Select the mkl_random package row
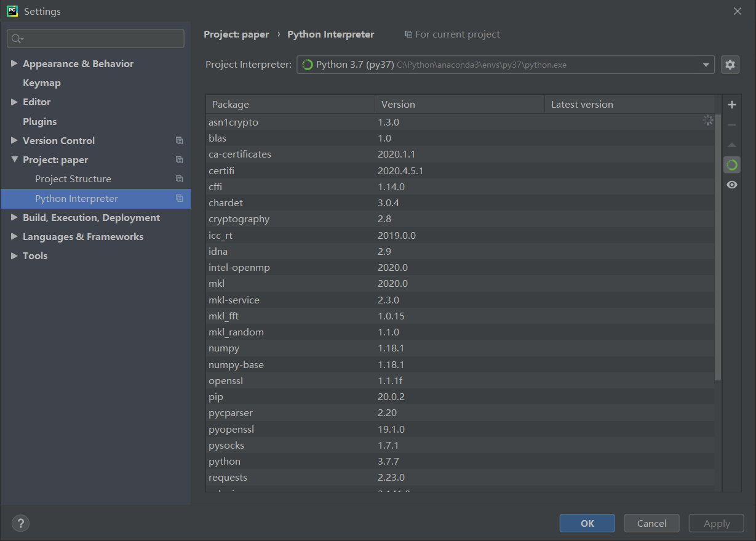Image resolution: width=756 pixels, height=541 pixels. 460,332
